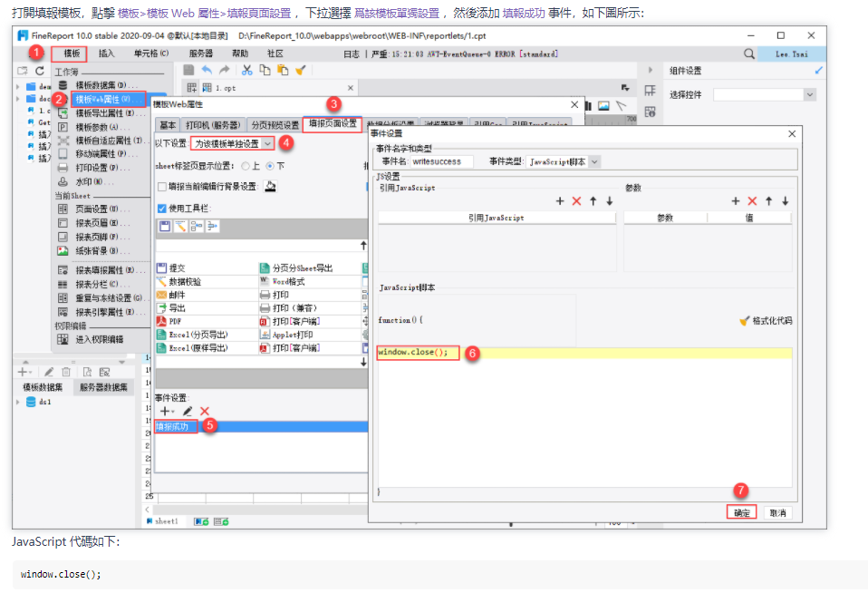Move the 参数 row up with the arrow
This screenshot has width=868, height=593.
pyautogui.click(x=769, y=201)
